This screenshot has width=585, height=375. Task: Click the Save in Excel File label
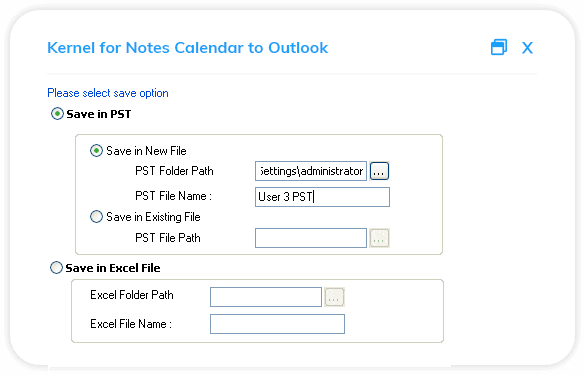[x=113, y=268]
